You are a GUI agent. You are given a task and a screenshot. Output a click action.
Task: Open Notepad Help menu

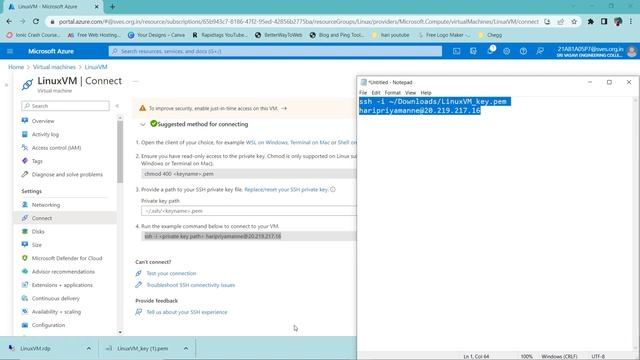click(x=426, y=93)
